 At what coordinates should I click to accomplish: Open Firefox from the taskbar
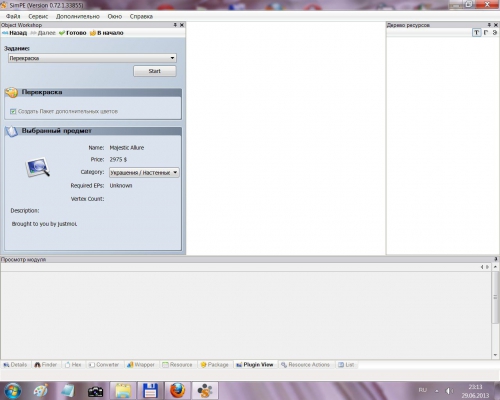[177, 391]
